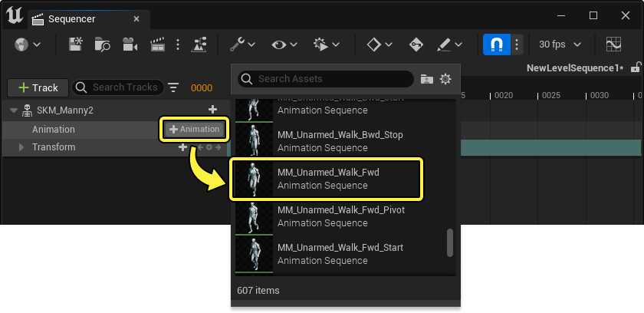Click thumbnail of MM_Unarmed_Walk_Fwd_Pivot
The image size is (644, 313).
click(x=254, y=216)
